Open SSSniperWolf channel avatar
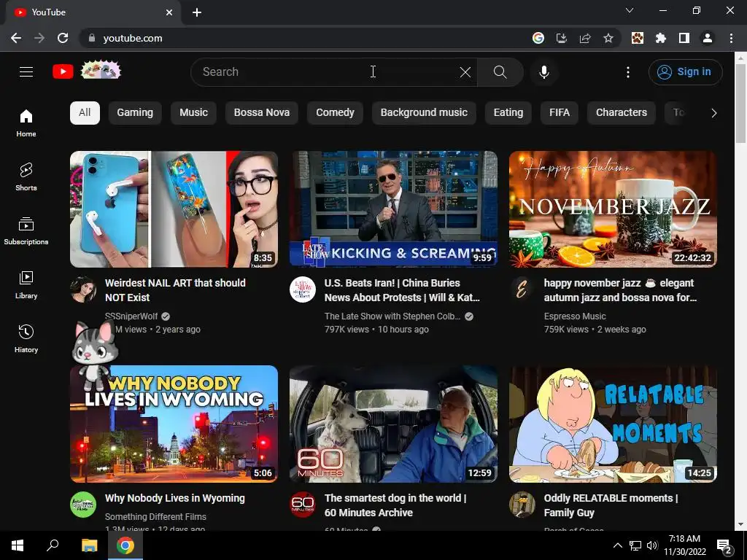The height and width of the screenshot is (560, 747). pyautogui.click(x=83, y=289)
